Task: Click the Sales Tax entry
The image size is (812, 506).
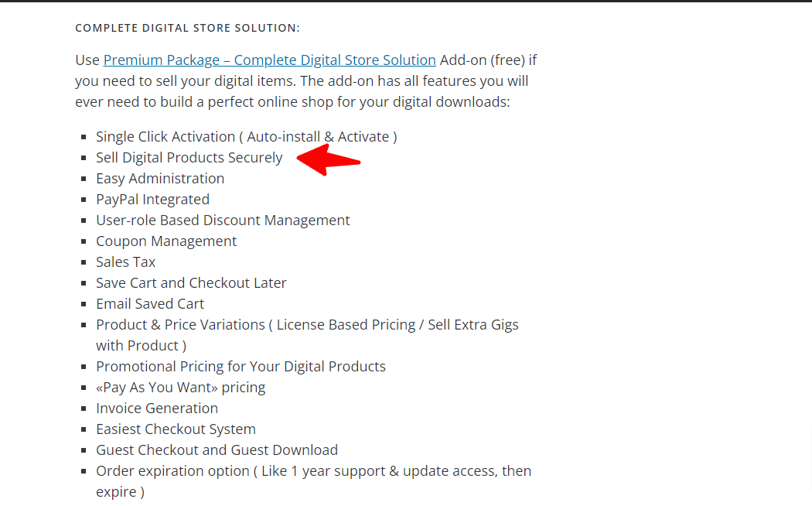Action: coord(126,262)
